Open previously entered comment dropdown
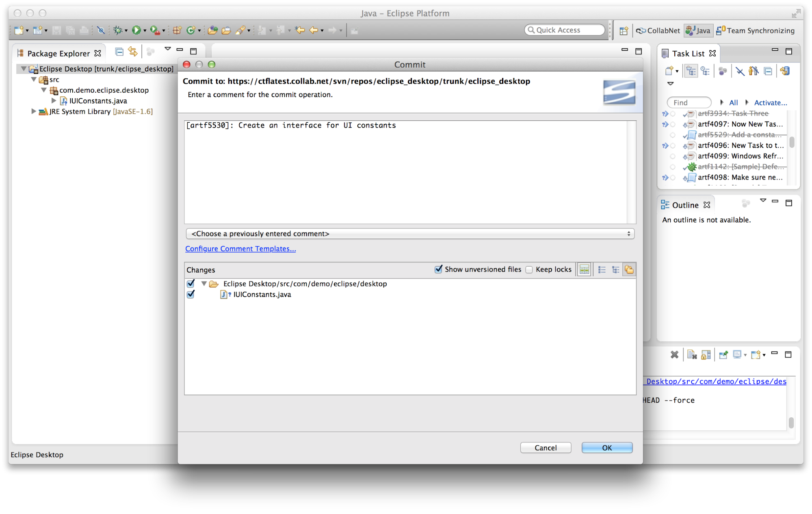 pos(410,234)
